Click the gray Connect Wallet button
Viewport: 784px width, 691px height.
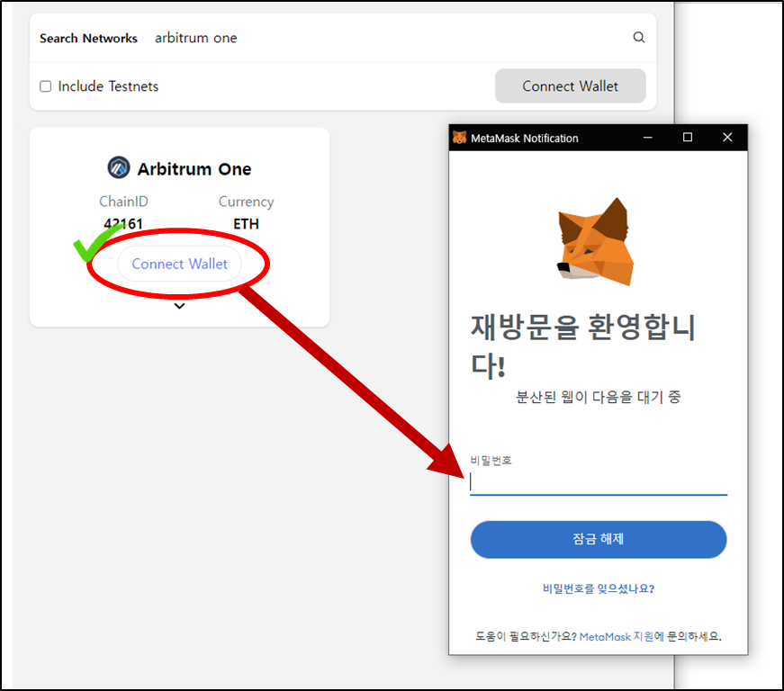click(570, 86)
